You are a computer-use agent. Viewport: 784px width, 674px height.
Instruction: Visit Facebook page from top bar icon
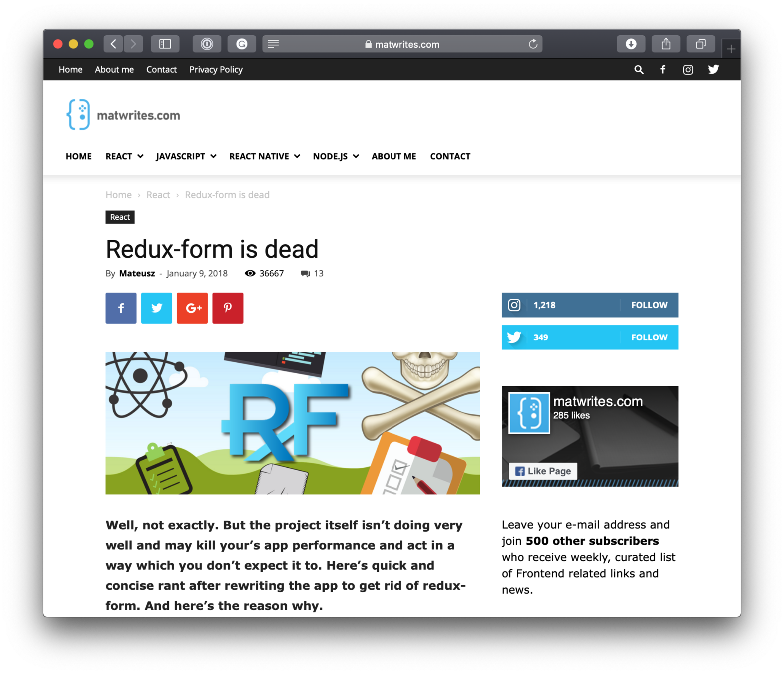pyautogui.click(x=663, y=70)
